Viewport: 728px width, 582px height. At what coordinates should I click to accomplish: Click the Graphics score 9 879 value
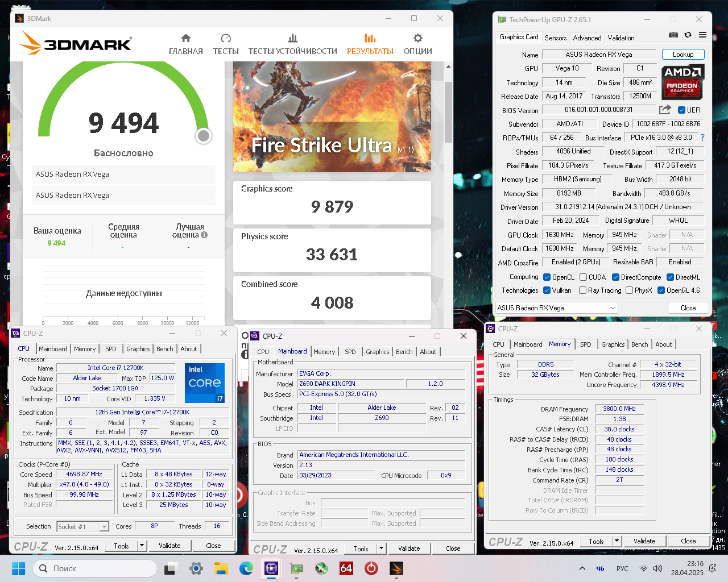point(332,207)
